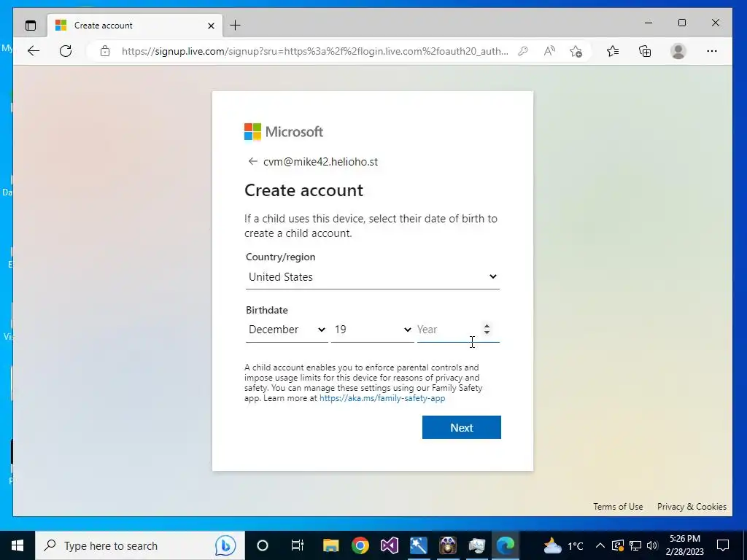This screenshot has height=560, width=747.
Task: Open Edge Settings and more menu
Action: point(712,51)
